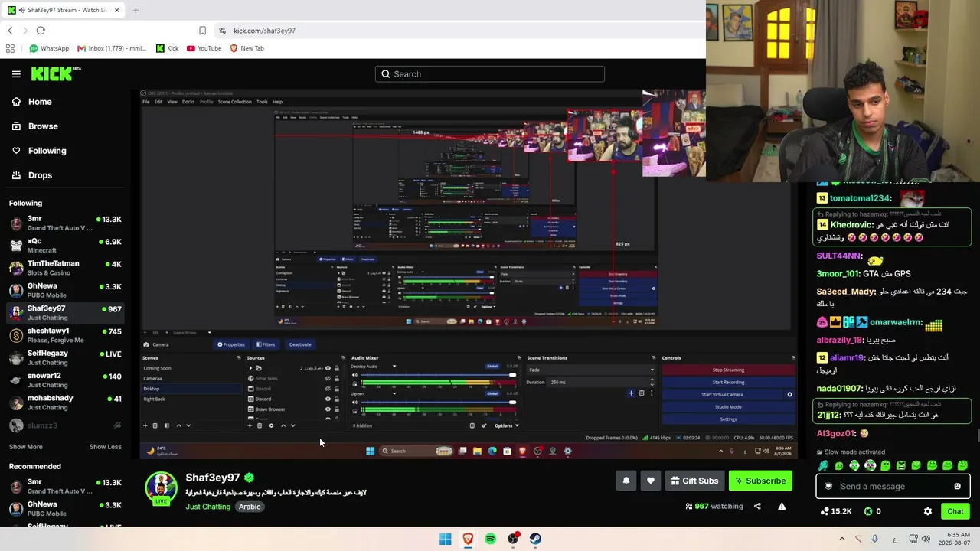Click chat username SULT44NN

(839, 256)
